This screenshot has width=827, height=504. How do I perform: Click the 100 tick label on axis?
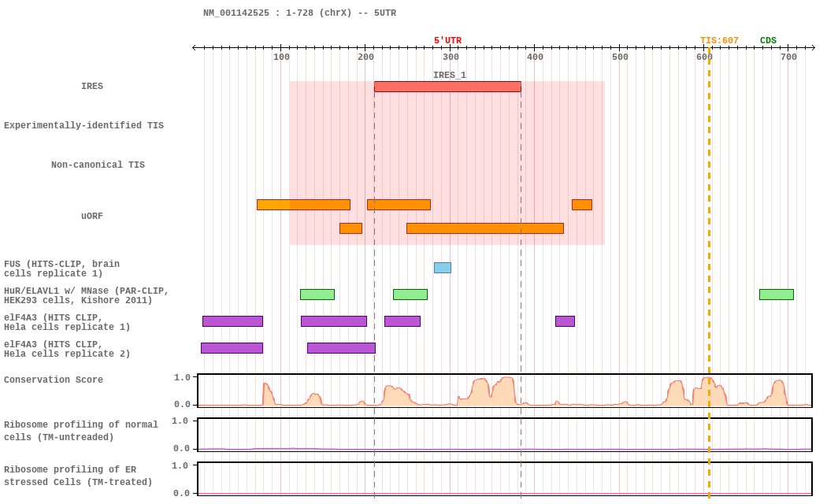(281, 57)
